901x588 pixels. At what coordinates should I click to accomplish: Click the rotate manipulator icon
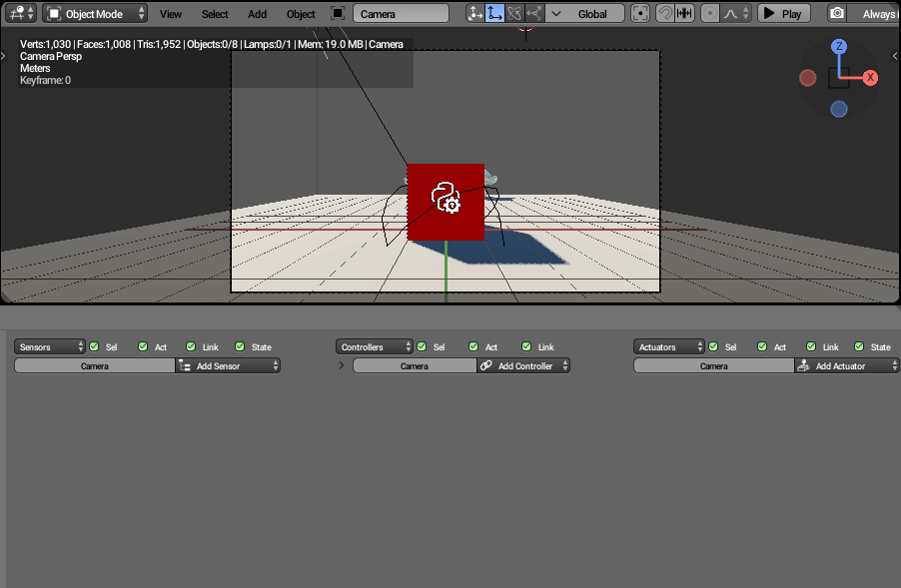click(x=514, y=14)
